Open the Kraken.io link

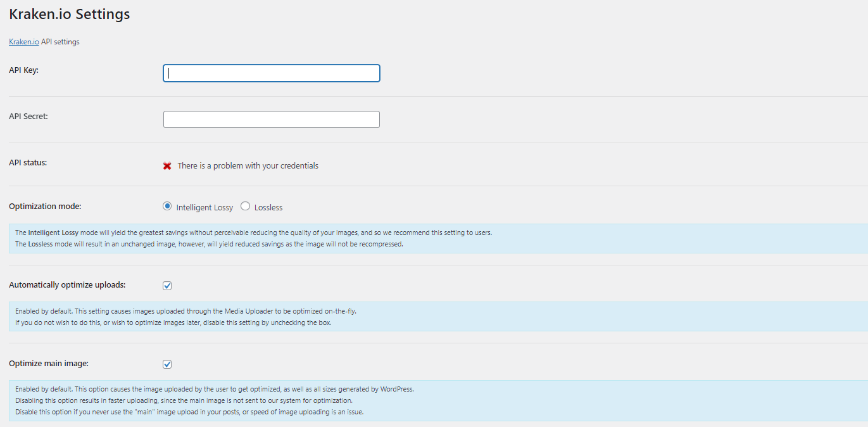click(x=24, y=42)
